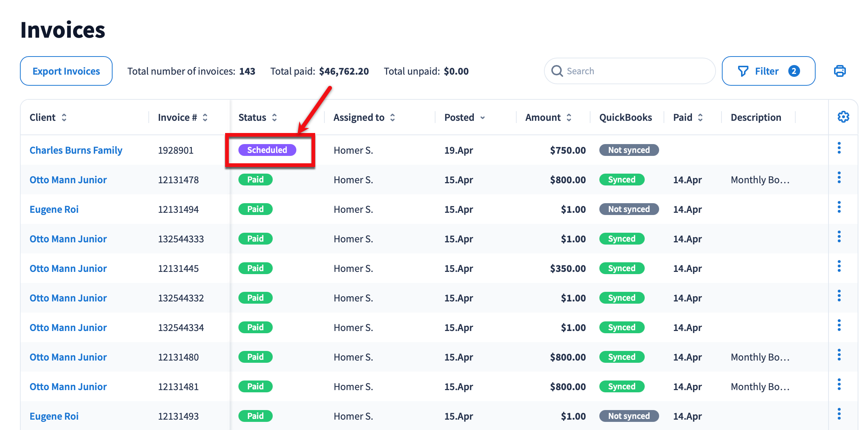Image resolution: width=868 pixels, height=430 pixels.
Task: Open row actions for invoice 12131445
Action: click(x=839, y=266)
